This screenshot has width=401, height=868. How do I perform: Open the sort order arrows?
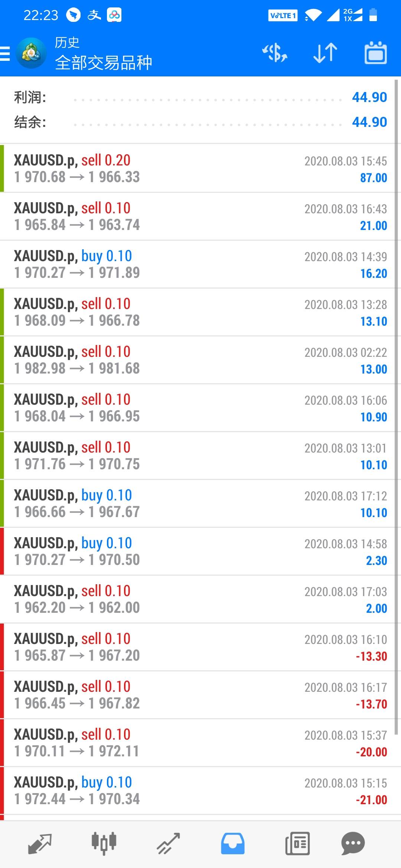325,53
